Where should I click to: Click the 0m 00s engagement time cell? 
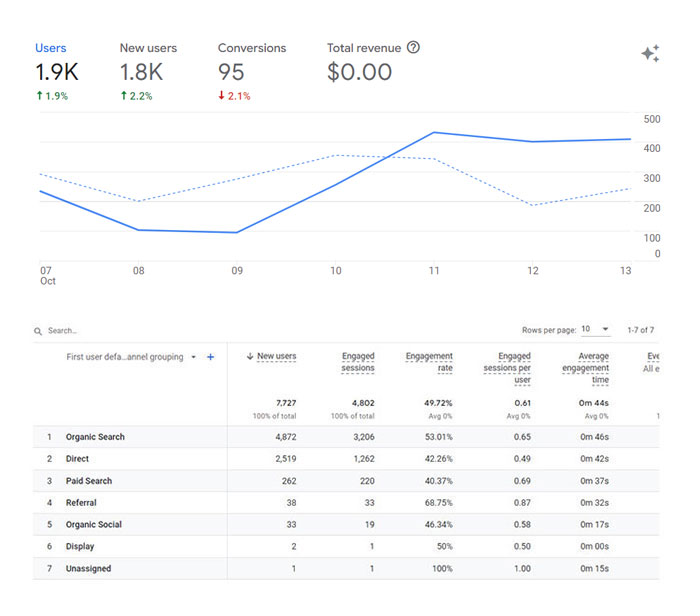594,546
